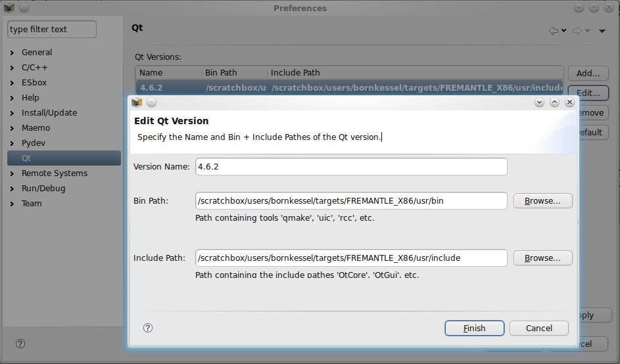
Task: Click the Preferences window title bar icon
Action: tap(9, 8)
